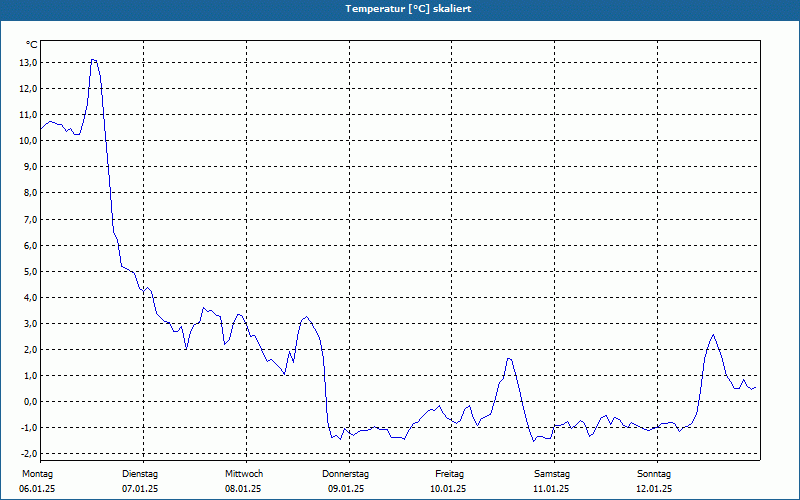
Task: Select the Dienstag day label
Action: [140, 473]
